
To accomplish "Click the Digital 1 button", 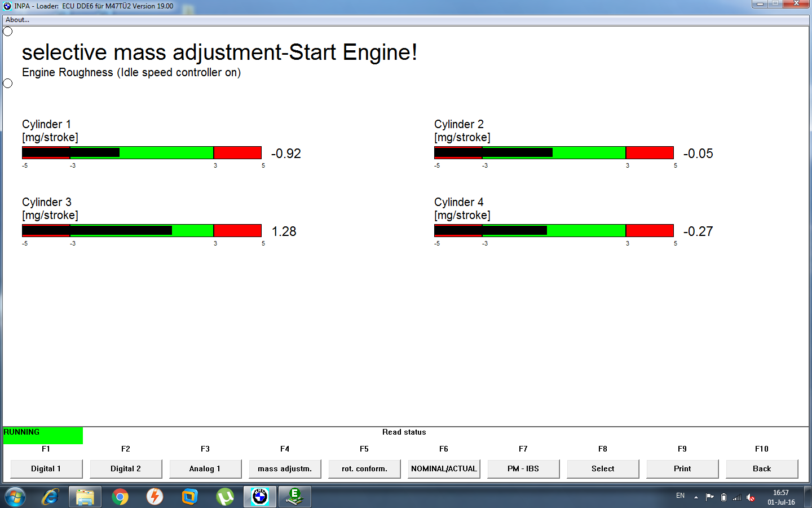I will pos(46,468).
